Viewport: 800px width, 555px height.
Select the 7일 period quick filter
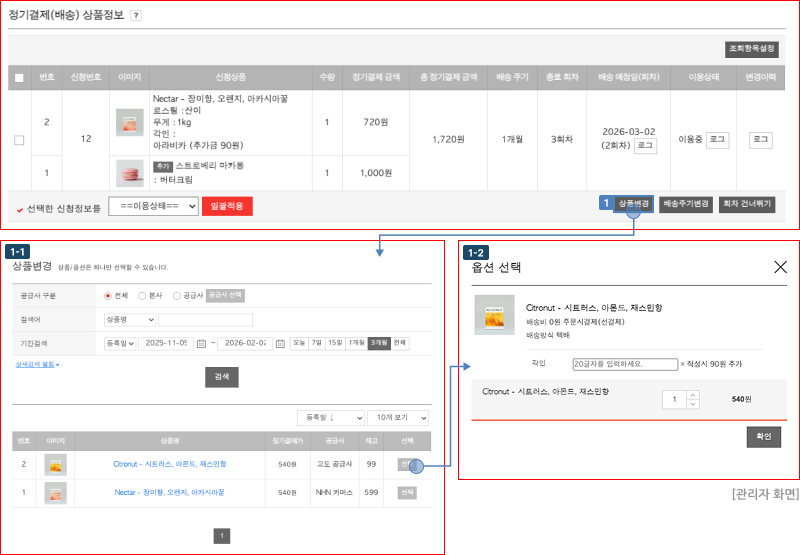(x=316, y=343)
